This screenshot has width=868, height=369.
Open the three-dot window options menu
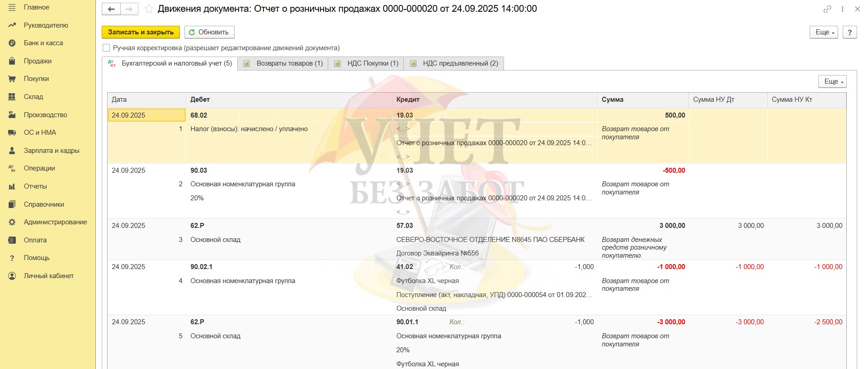tap(843, 9)
